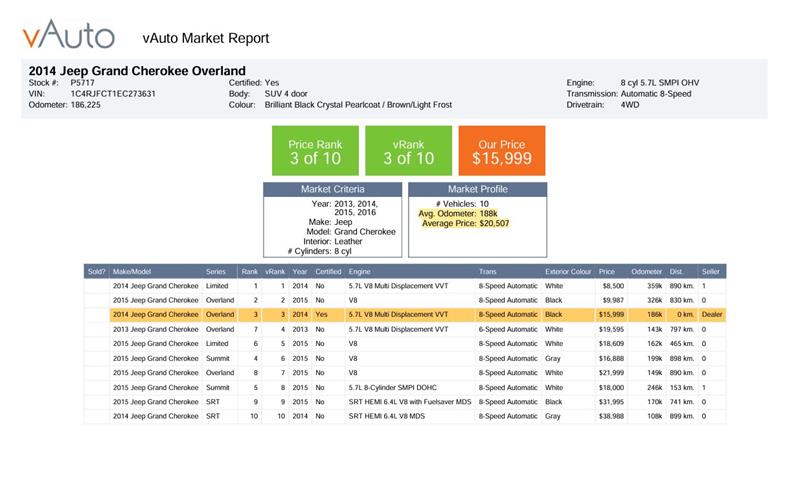Select the $16,888 price cell
800x480 pixels.
611,359
